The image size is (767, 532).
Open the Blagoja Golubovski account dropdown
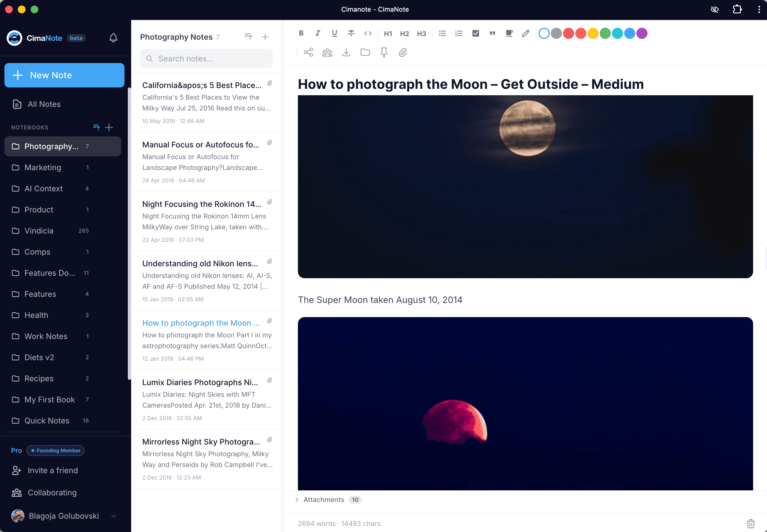pos(64,516)
